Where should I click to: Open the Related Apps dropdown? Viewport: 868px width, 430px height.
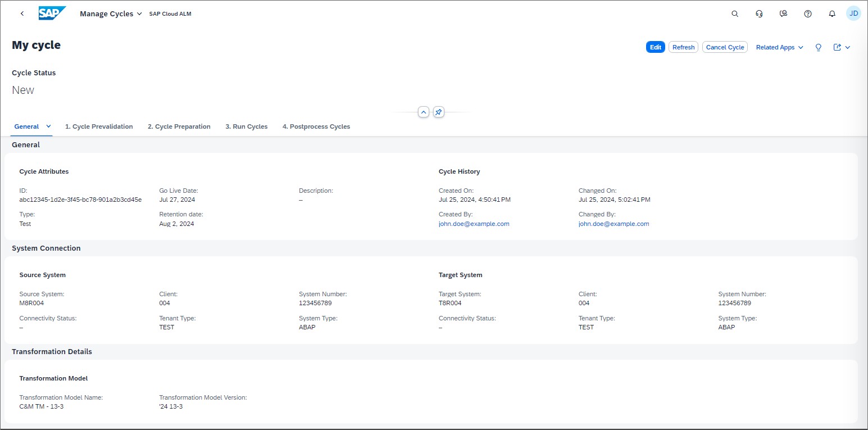tap(779, 47)
